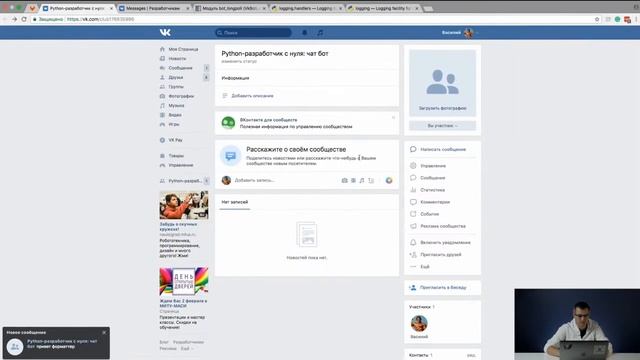
Task: Click Пригласить в беседу button
Action: pos(442,288)
